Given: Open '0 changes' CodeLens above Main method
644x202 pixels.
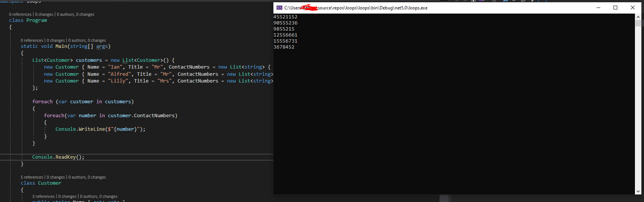Looking at the screenshot, I should (56, 40).
